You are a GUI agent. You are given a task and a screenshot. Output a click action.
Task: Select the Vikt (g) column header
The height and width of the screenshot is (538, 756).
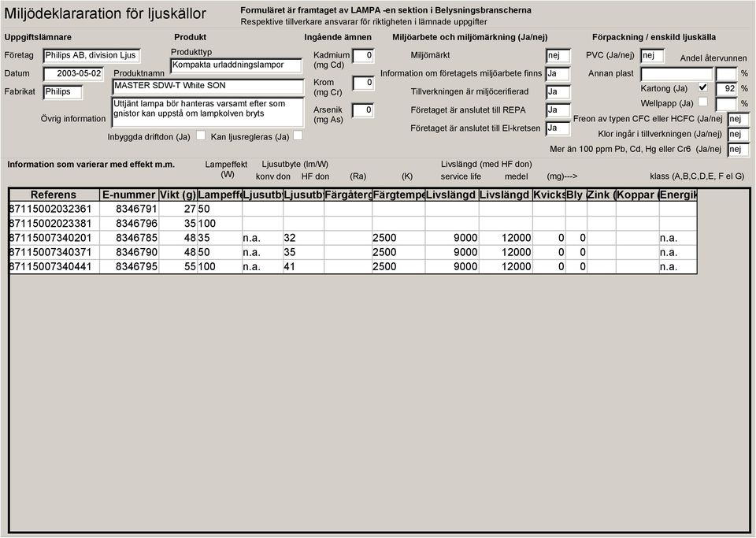177,195
